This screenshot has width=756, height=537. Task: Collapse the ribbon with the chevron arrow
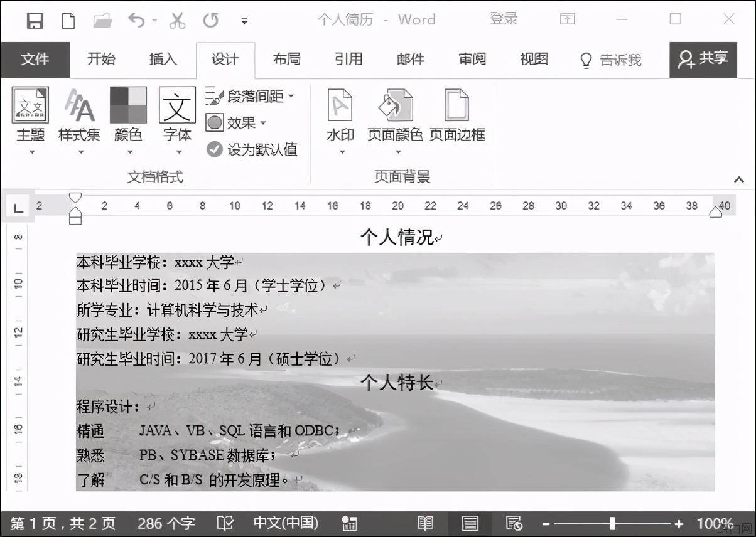[739, 179]
